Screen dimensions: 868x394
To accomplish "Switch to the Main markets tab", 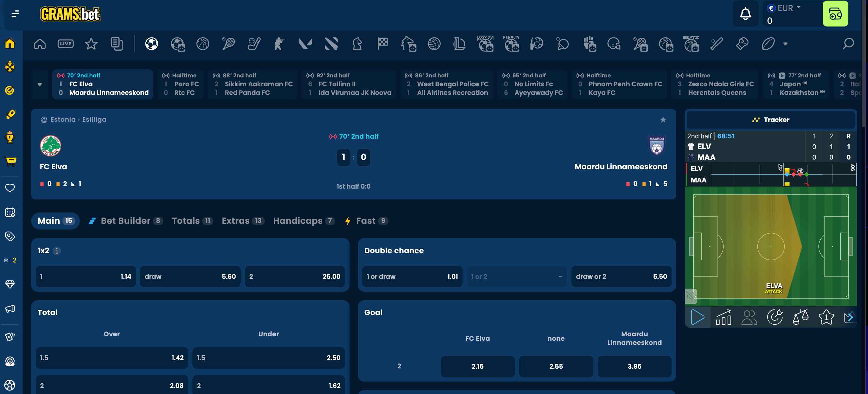I will 55,221.
